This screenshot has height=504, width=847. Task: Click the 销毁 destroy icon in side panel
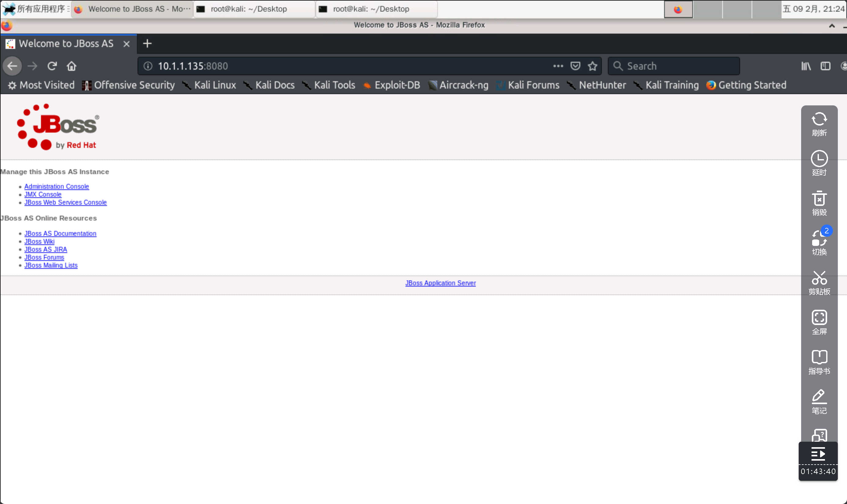(819, 203)
